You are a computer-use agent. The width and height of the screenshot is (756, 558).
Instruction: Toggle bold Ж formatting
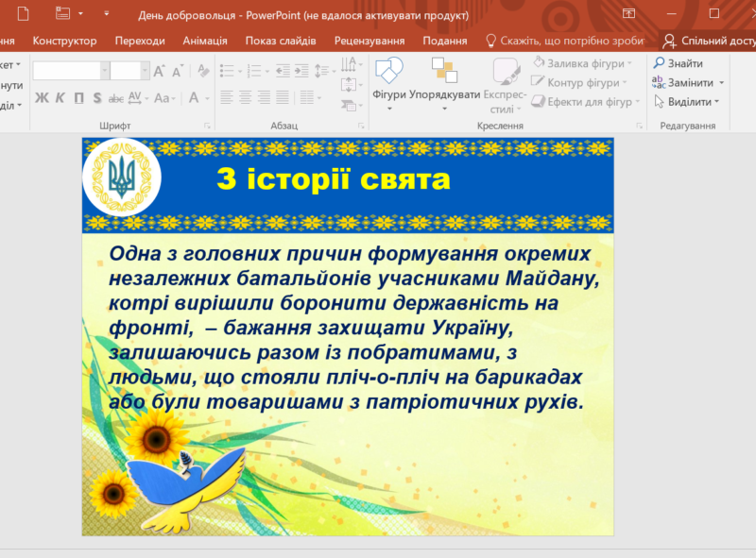tap(42, 97)
